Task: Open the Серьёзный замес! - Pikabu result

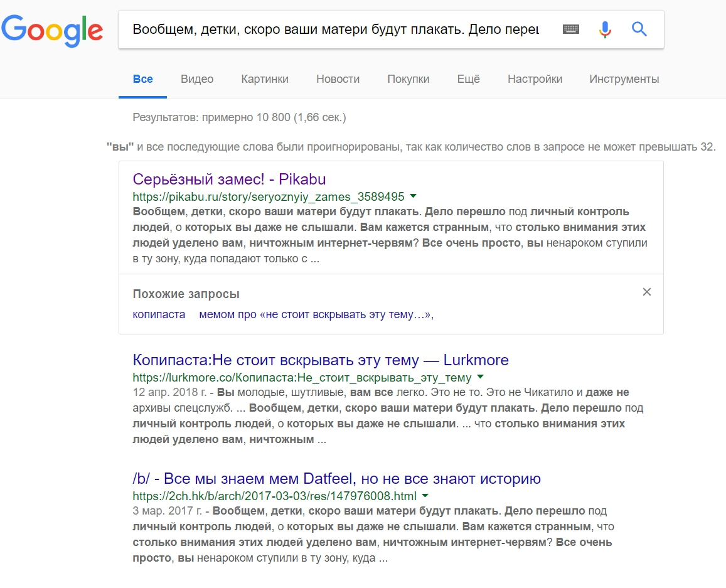Action: click(x=229, y=179)
